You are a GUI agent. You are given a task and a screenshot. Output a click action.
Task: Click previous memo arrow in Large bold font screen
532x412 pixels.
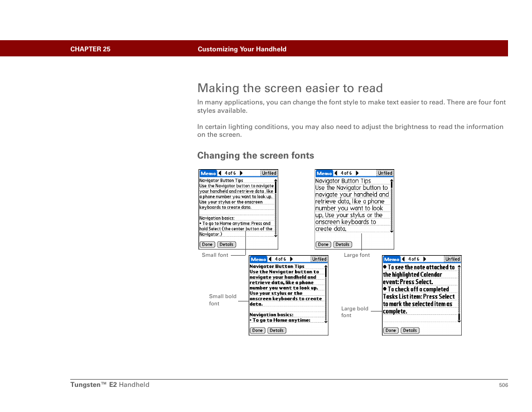pyautogui.click(x=403, y=259)
